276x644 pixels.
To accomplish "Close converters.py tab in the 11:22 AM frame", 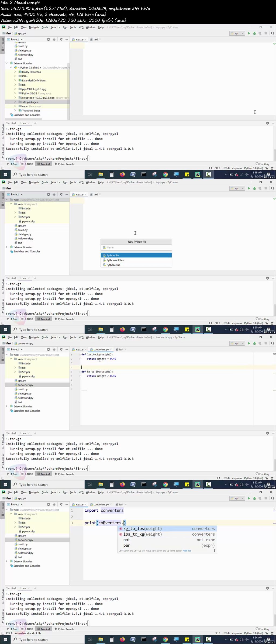I will pyautogui.click(x=111, y=349).
